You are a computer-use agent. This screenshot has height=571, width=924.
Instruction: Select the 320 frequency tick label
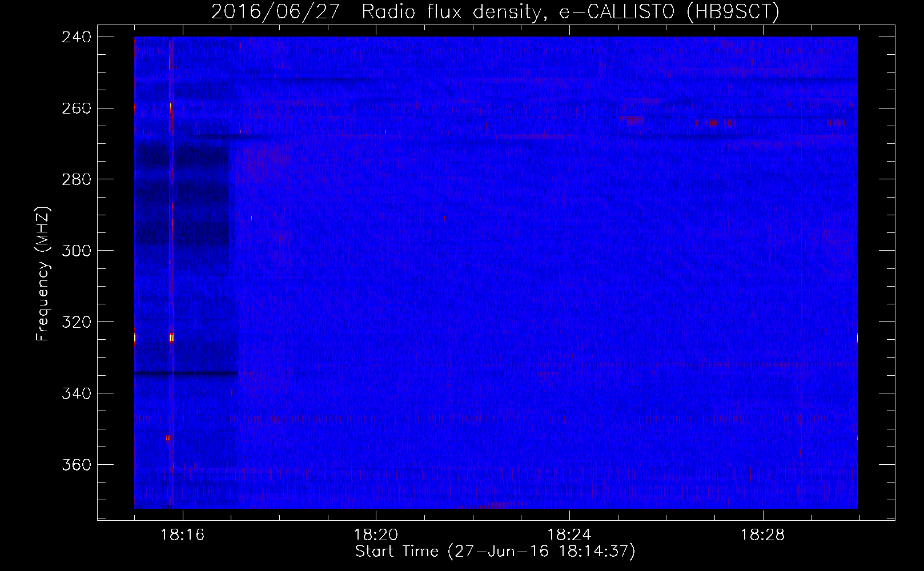coord(77,323)
